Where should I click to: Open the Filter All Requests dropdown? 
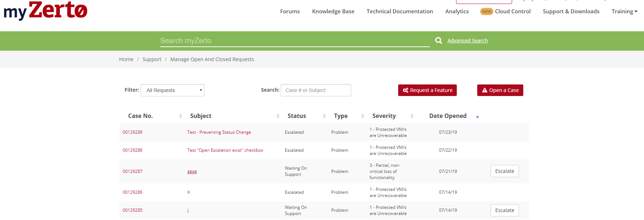[x=172, y=90]
